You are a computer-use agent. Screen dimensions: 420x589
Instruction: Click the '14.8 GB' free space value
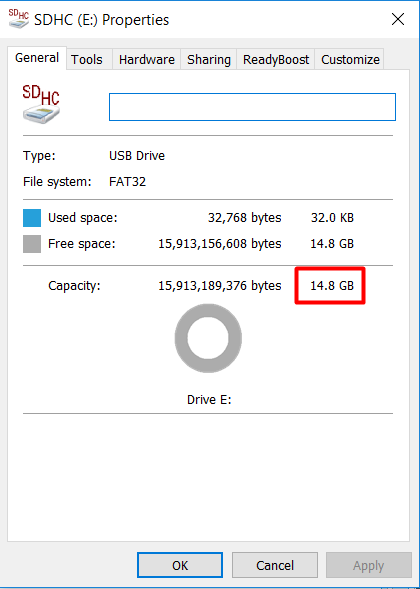tap(332, 244)
